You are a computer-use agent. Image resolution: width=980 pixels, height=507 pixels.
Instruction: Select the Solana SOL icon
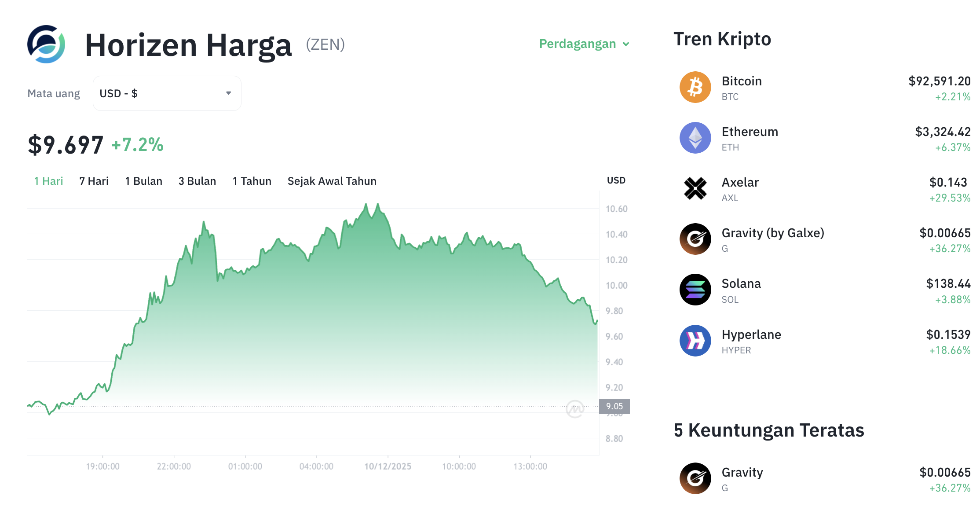695,290
